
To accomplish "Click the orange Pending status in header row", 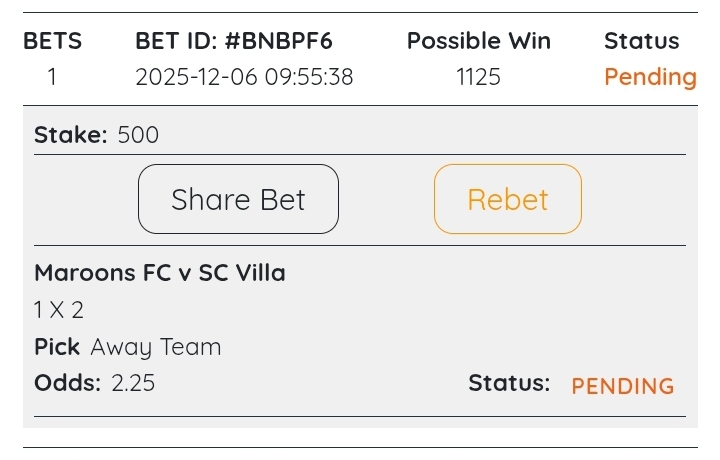I will point(650,77).
